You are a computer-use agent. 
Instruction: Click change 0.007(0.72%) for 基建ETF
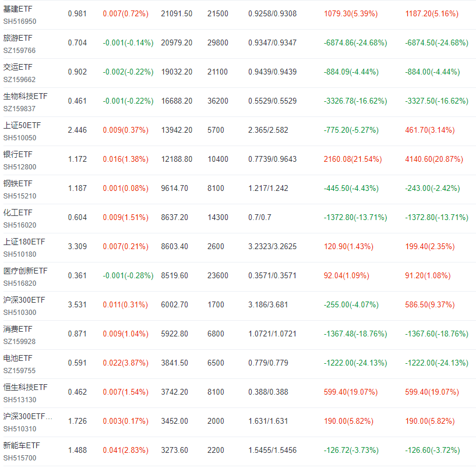coord(125,14)
